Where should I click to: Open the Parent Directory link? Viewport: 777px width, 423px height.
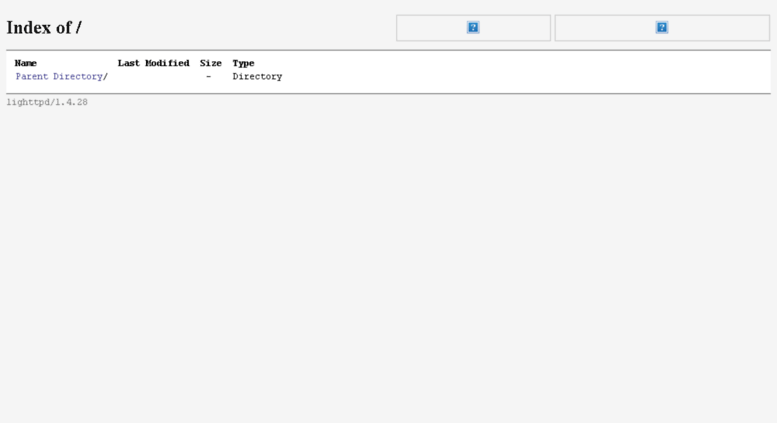(x=59, y=76)
